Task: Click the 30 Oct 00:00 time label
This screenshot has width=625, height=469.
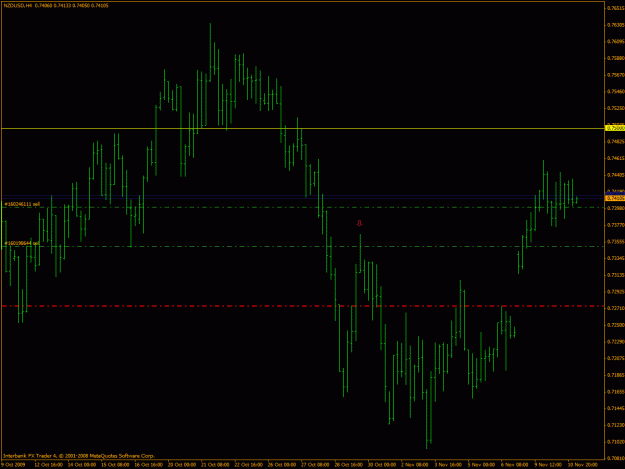Action: (382, 465)
